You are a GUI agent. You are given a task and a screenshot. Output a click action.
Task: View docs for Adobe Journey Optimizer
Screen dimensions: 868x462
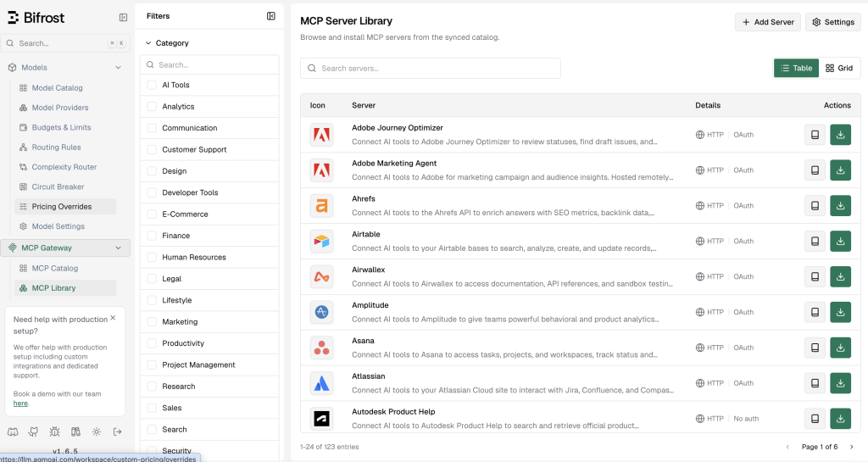click(x=815, y=135)
